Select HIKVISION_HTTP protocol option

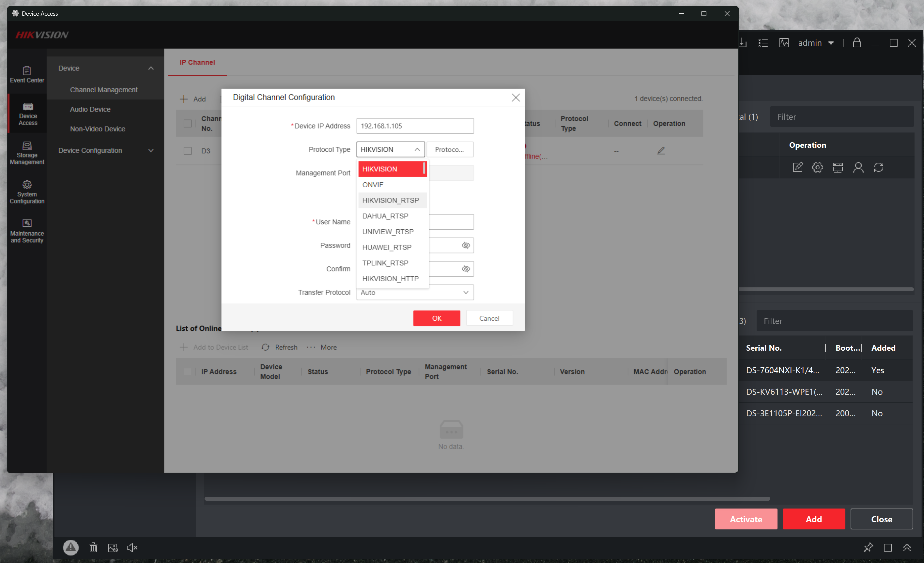pyautogui.click(x=392, y=279)
